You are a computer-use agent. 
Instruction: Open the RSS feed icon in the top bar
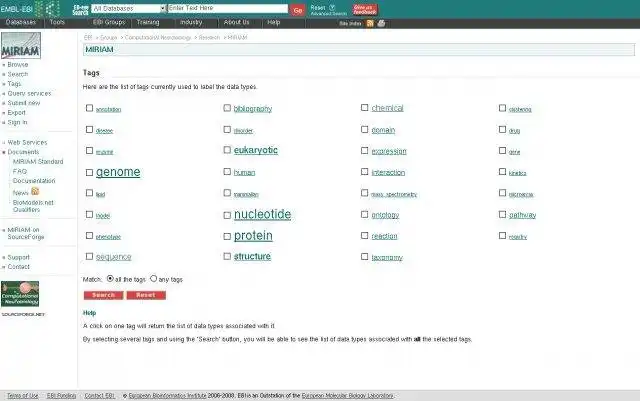coord(370,23)
